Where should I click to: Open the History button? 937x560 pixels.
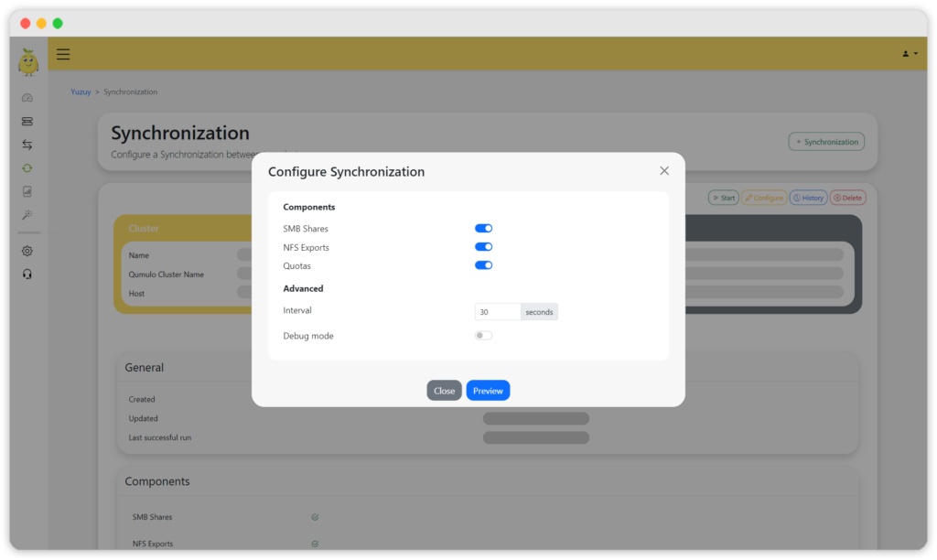(x=809, y=198)
